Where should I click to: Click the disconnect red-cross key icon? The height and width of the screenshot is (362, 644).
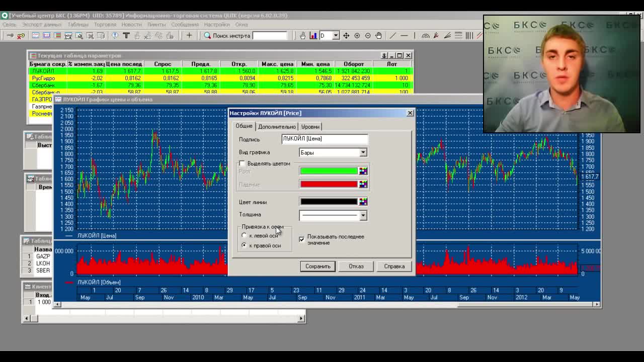(21, 36)
